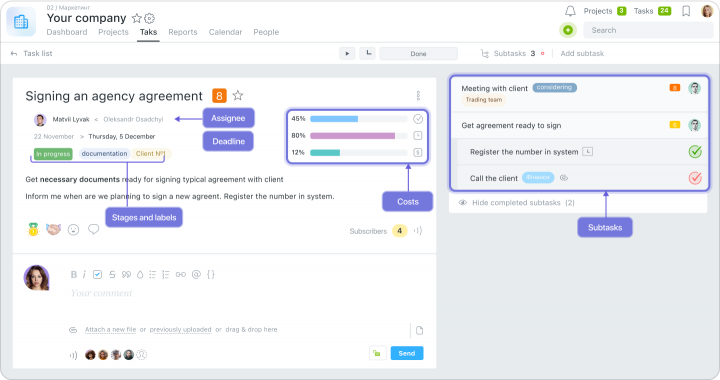Select the Taks tab
This screenshot has height=380, width=720.
148,32
